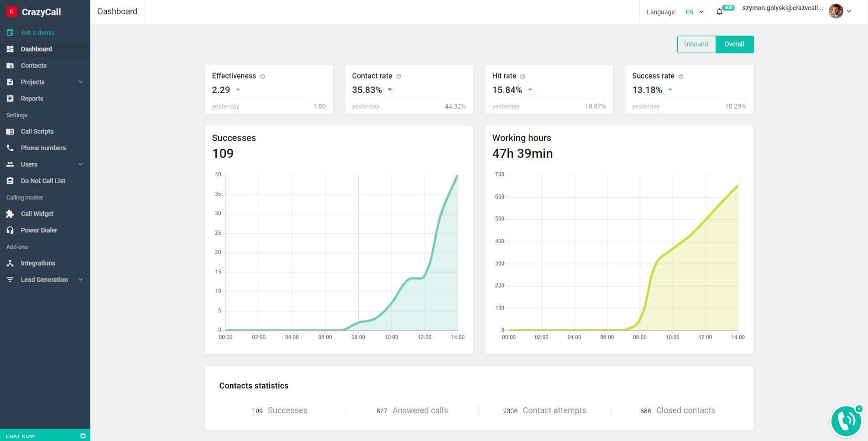868x441 pixels.
Task: Click the floating green phone call widget
Action: (846, 421)
